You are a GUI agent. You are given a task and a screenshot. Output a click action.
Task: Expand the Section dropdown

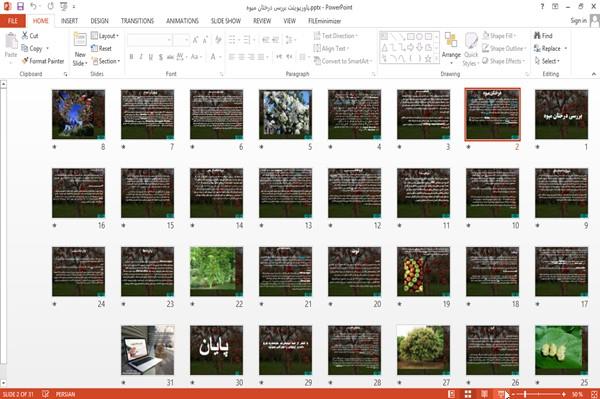[x=106, y=61]
